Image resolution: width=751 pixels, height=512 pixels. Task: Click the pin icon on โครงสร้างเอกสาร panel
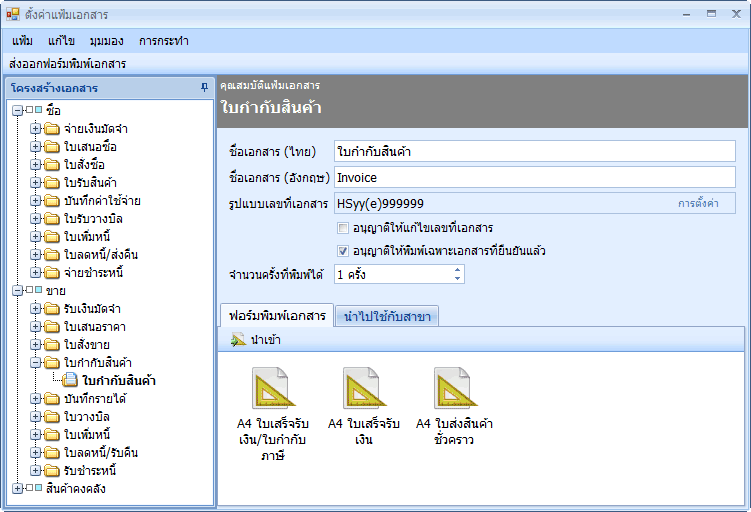(x=205, y=88)
